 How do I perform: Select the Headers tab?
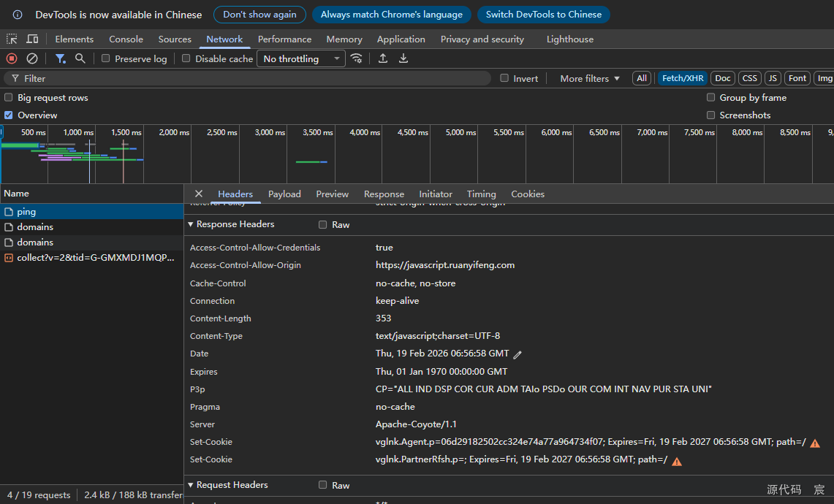click(x=235, y=194)
